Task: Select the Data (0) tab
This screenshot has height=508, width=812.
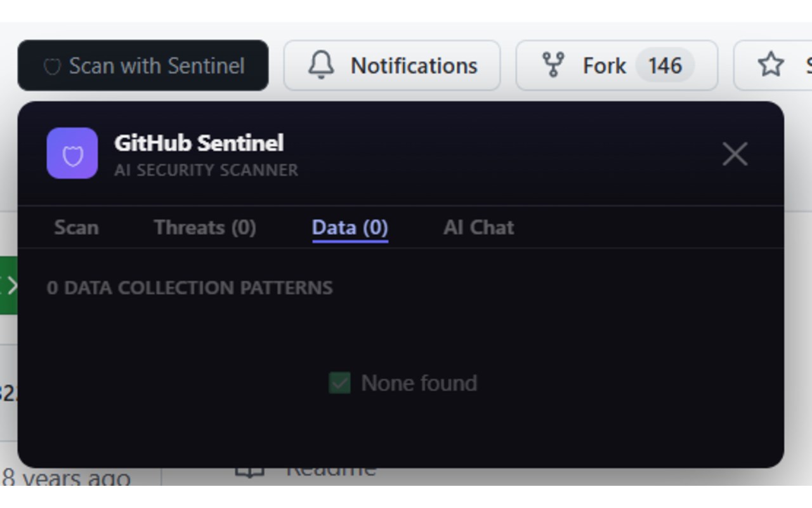Action: click(350, 227)
